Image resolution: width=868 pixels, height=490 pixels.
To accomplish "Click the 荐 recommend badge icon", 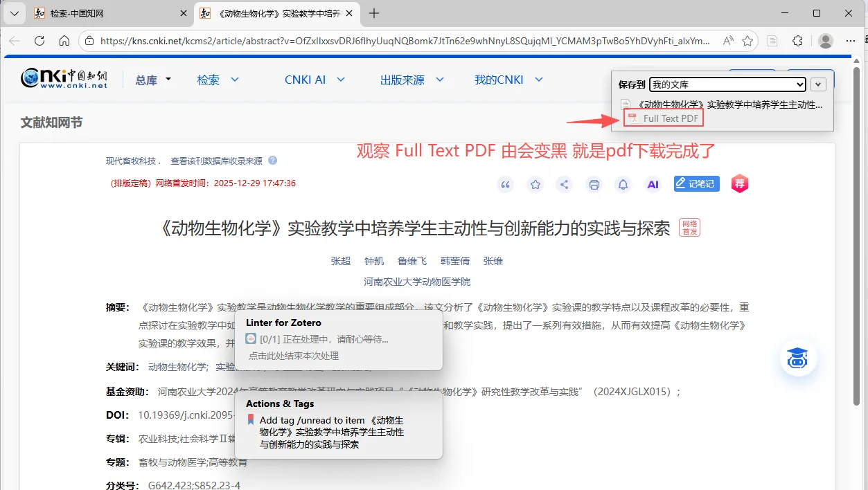I will tap(739, 183).
